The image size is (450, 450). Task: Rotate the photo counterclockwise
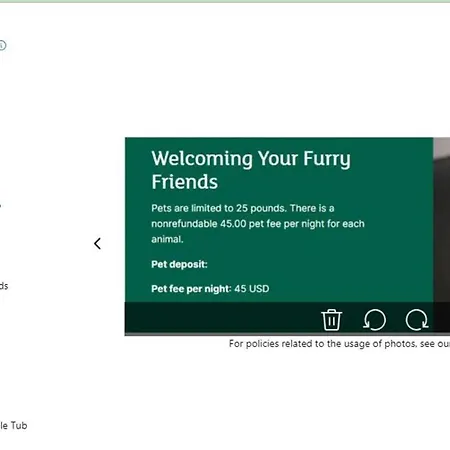374,320
